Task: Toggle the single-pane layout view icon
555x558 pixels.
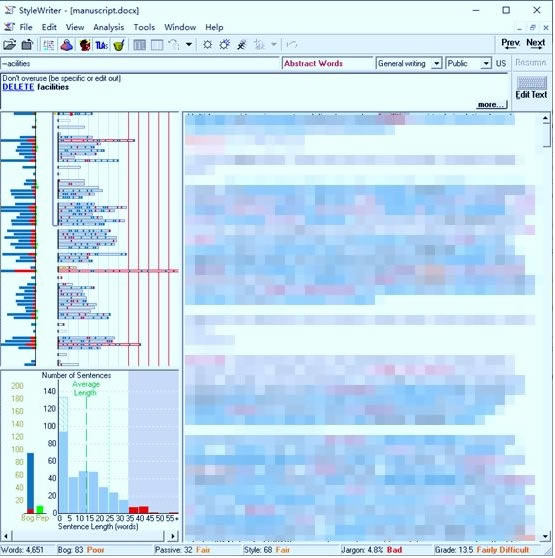Action: point(157,45)
